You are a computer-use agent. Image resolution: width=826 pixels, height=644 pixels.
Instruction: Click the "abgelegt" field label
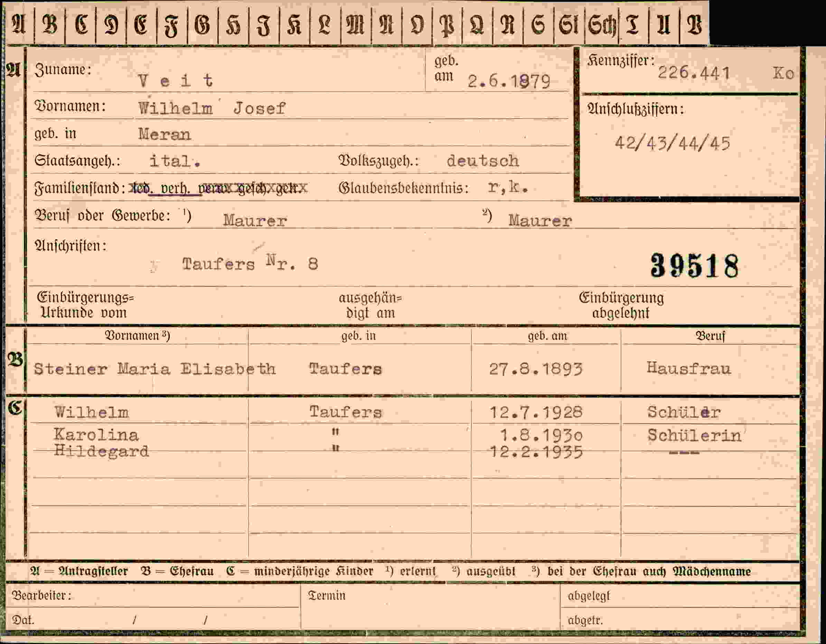pyautogui.click(x=589, y=596)
